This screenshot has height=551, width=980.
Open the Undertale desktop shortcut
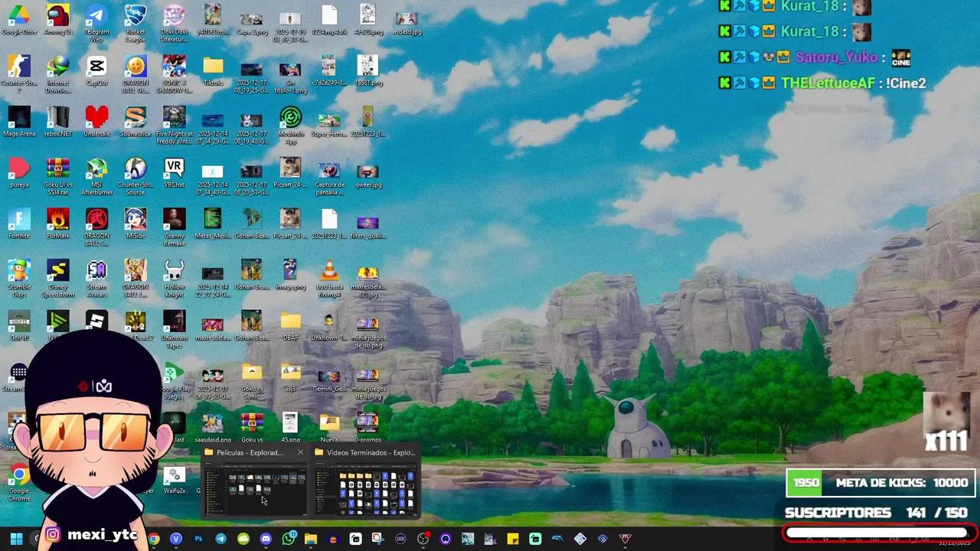[96, 119]
